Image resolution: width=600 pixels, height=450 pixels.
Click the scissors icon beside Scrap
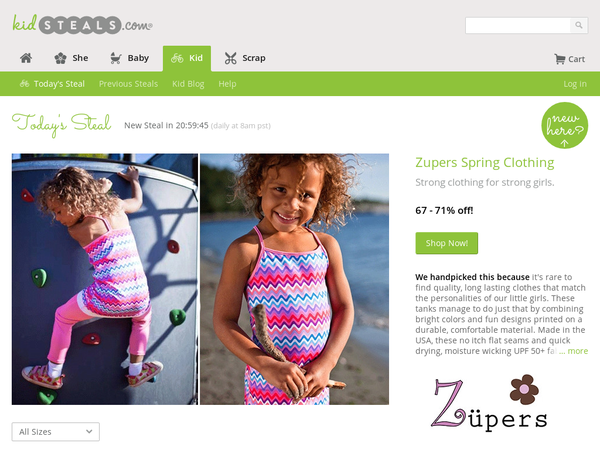click(x=230, y=58)
